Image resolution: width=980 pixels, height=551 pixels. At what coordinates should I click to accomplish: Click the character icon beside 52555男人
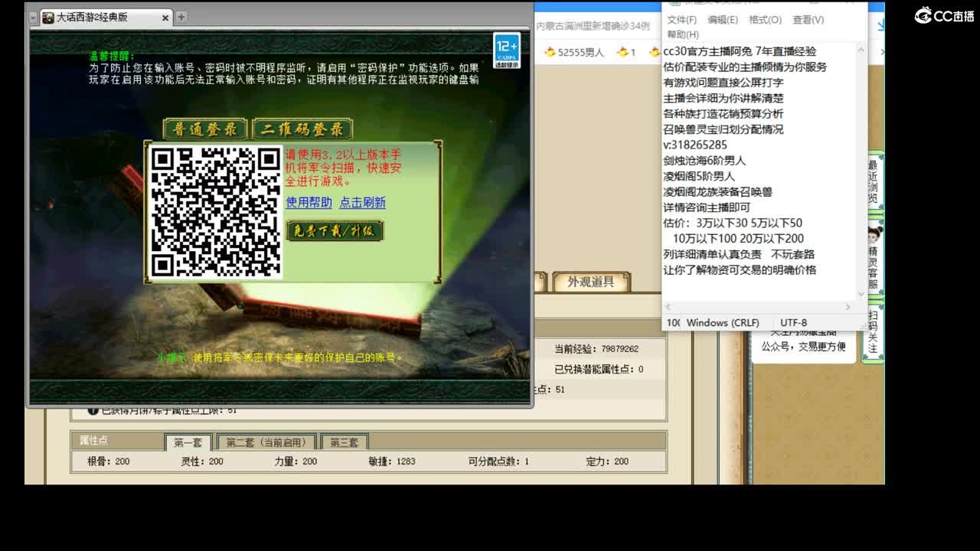(549, 52)
